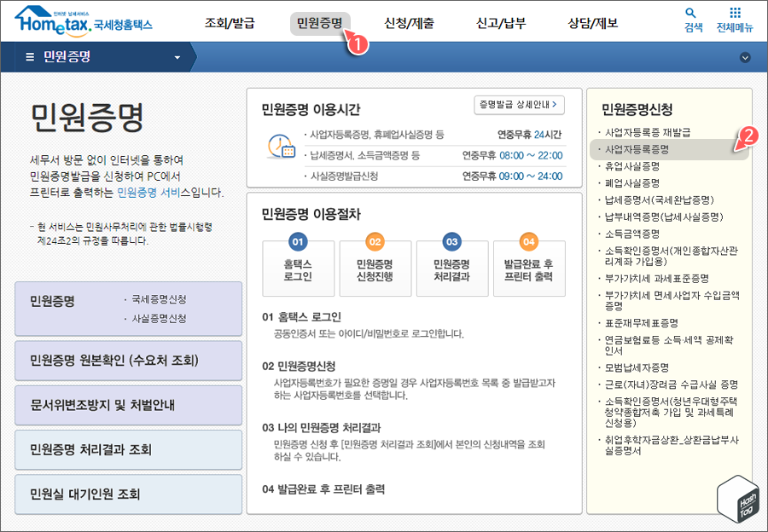This screenshot has height=532, width=768.
Task: Open the 신고/납부 menu
Action: tap(499, 21)
